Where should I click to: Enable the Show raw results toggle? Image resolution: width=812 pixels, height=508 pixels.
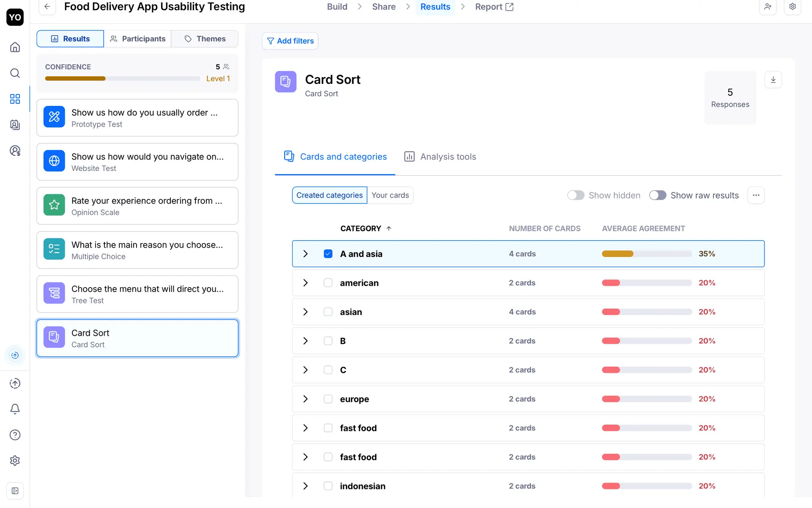pos(658,195)
